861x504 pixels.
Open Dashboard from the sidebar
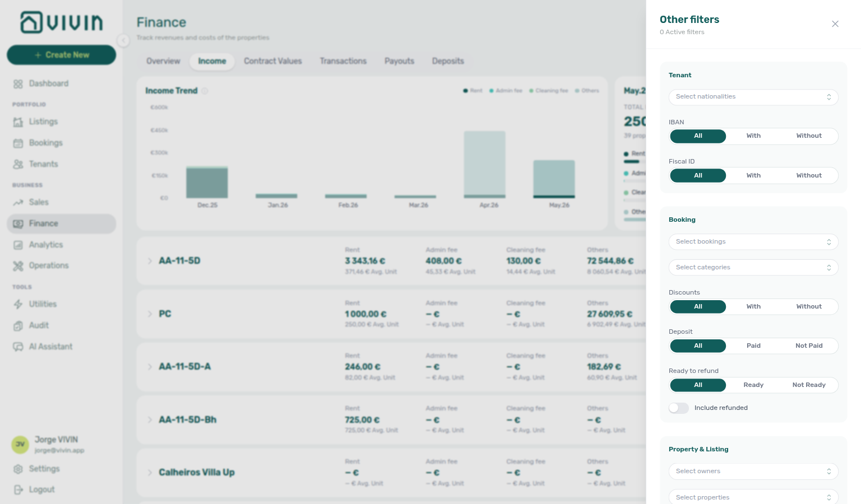(x=62, y=83)
